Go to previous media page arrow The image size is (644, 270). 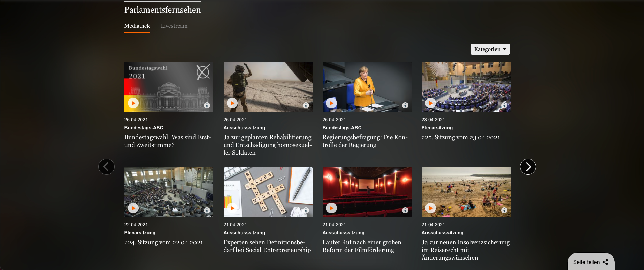pyautogui.click(x=107, y=167)
